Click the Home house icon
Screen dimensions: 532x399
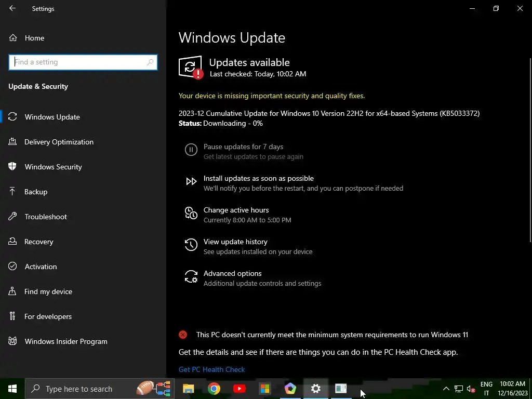coord(12,37)
